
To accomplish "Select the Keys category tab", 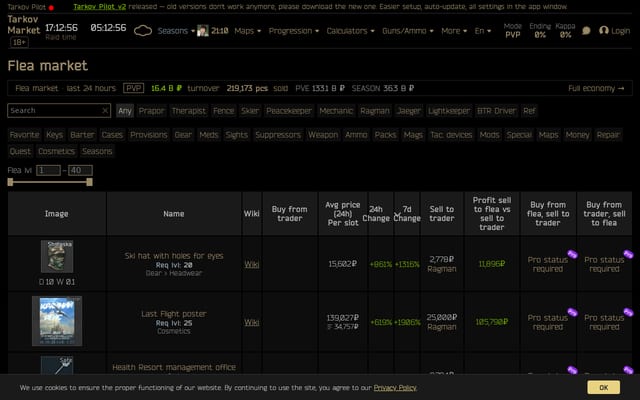I will [54, 135].
